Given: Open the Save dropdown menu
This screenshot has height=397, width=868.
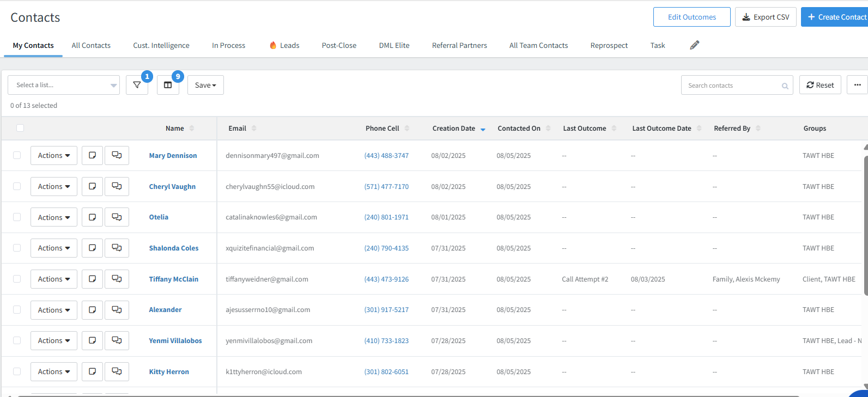Looking at the screenshot, I should click(205, 85).
